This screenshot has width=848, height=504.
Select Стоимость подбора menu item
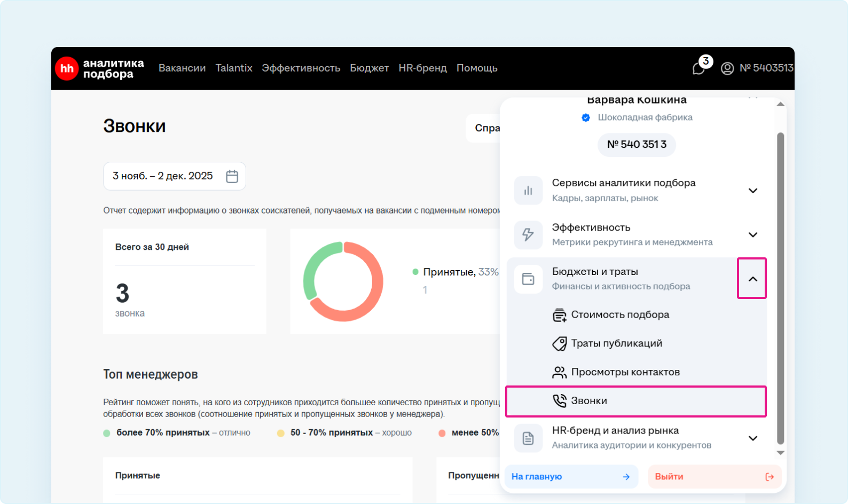click(619, 315)
